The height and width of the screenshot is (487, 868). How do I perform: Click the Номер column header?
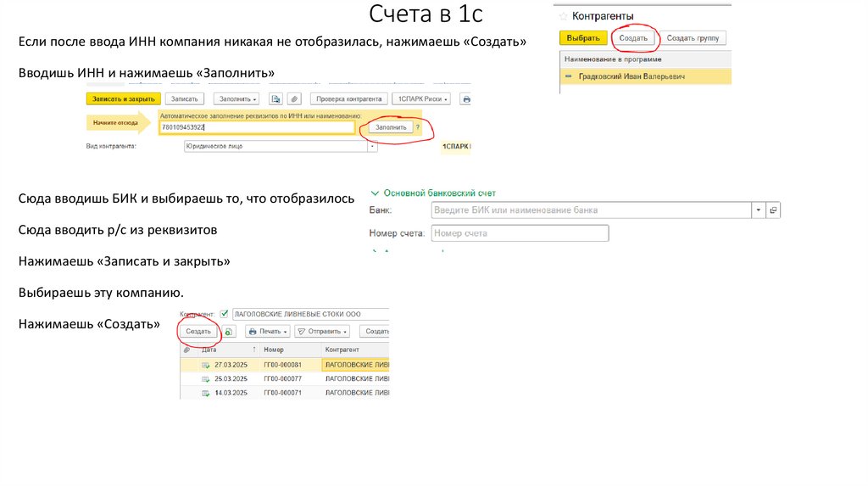[x=290, y=350]
